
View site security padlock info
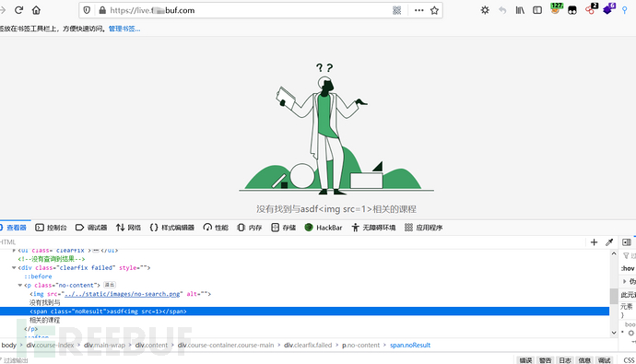click(102, 10)
